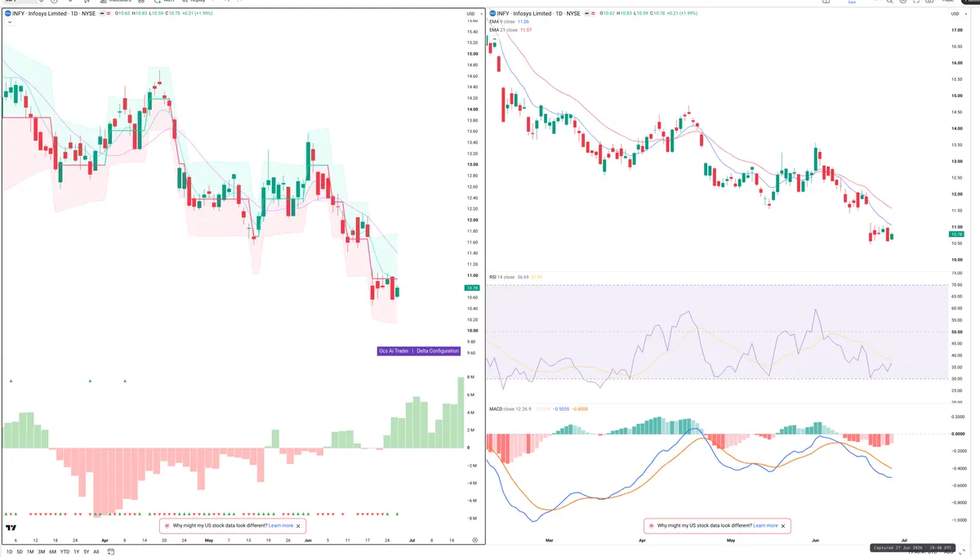Select the 1D time range
The image size is (980, 557).
(9, 552)
